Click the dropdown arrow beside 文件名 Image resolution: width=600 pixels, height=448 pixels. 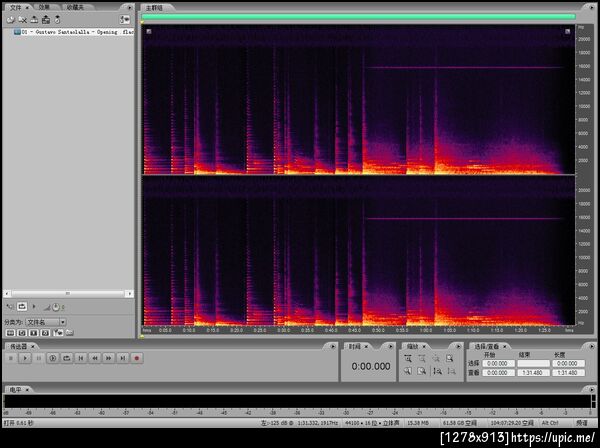click(x=63, y=322)
